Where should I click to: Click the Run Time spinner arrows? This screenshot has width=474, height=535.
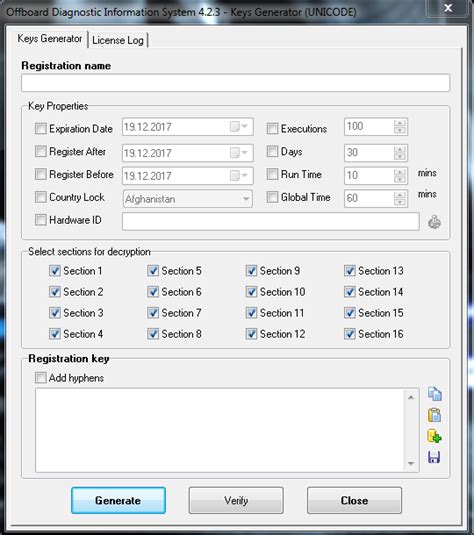(400, 175)
